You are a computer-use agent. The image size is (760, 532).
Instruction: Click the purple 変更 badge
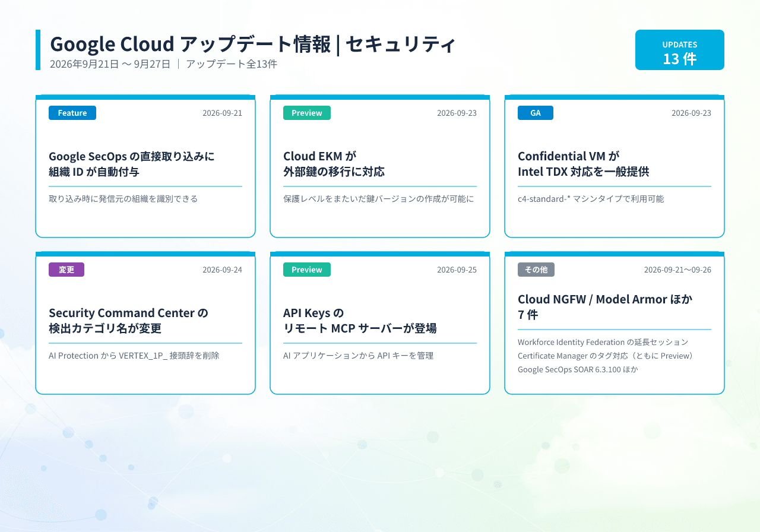[66, 270]
